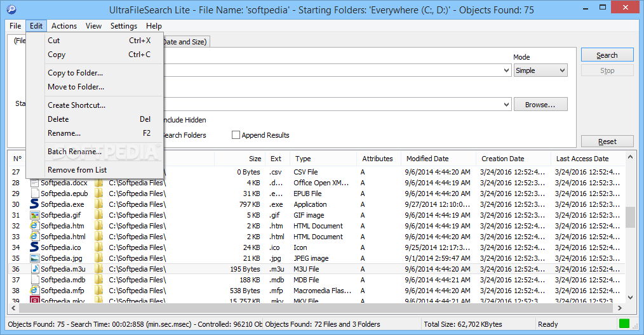This screenshot has height=335, width=644.
Task: Click the Softpedia.jpg file icon
Action: (x=34, y=258)
